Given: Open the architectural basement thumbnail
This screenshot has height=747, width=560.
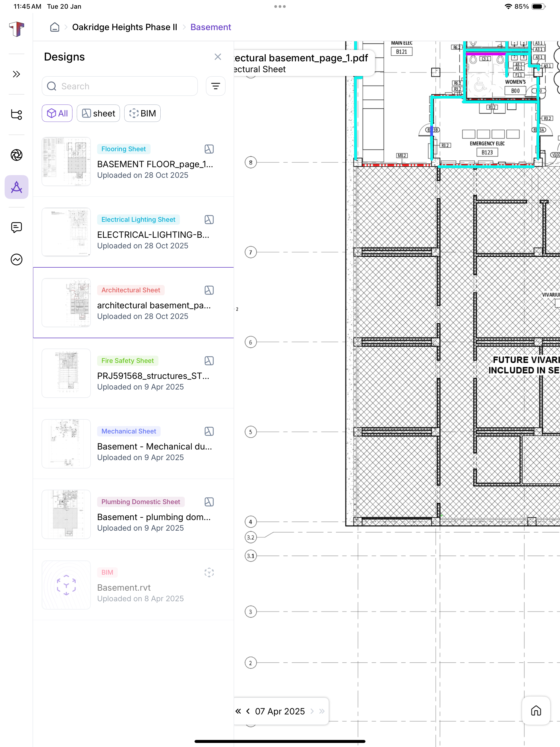Looking at the screenshot, I should 66,303.
